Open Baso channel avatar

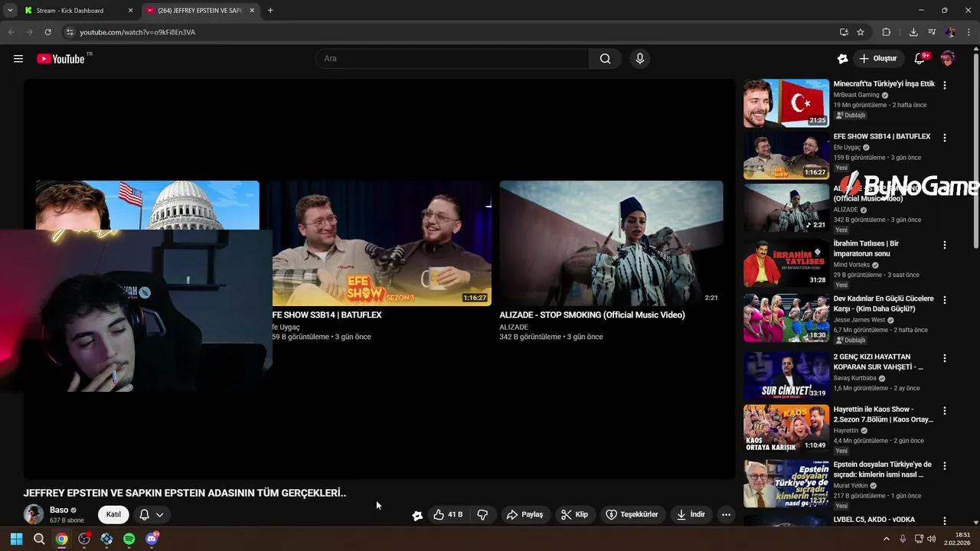34,514
